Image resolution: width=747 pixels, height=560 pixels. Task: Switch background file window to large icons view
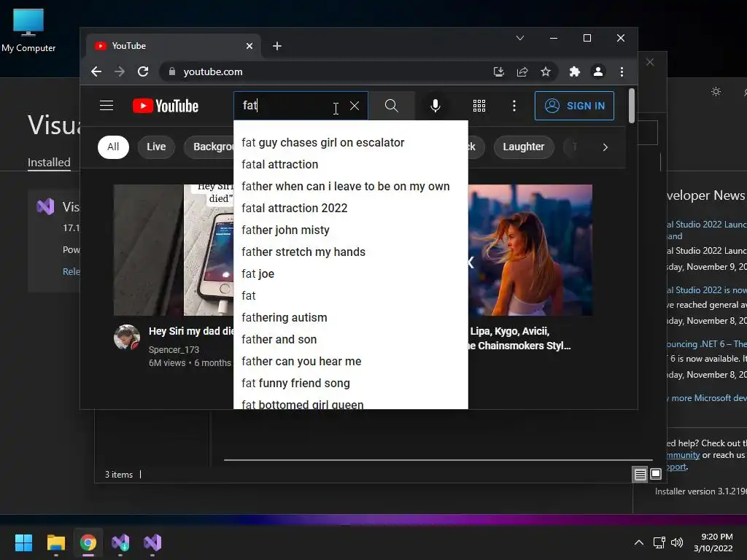click(x=656, y=474)
